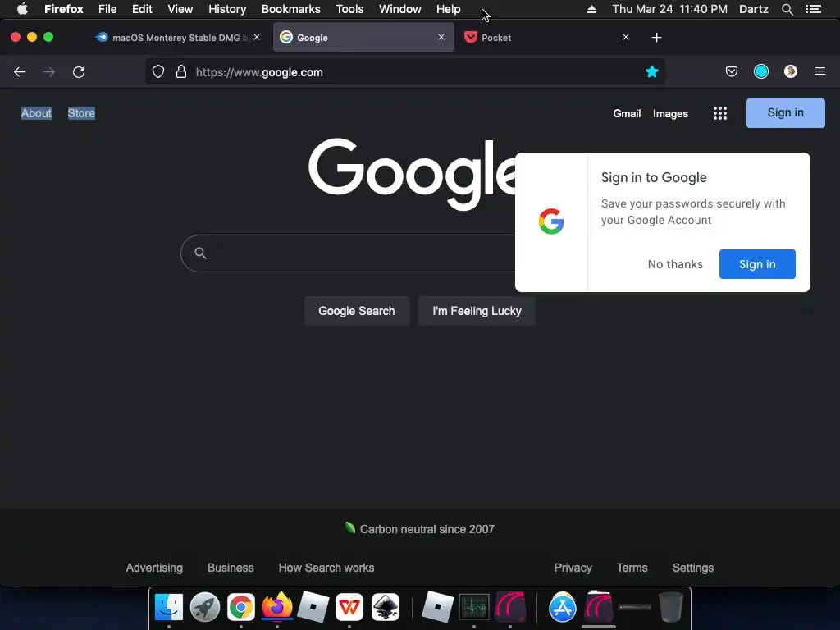Open Launchpad from the Dock
This screenshot has width=840, height=630.
point(204,607)
